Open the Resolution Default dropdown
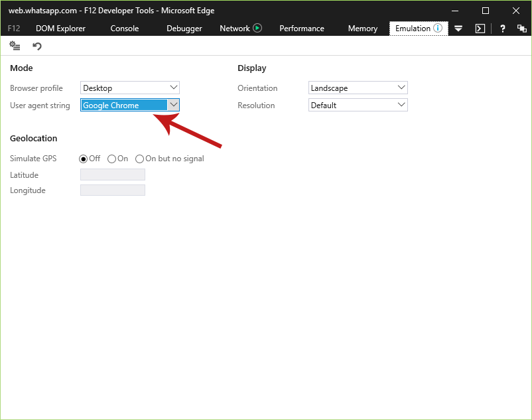The height and width of the screenshot is (420, 532). (x=358, y=105)
